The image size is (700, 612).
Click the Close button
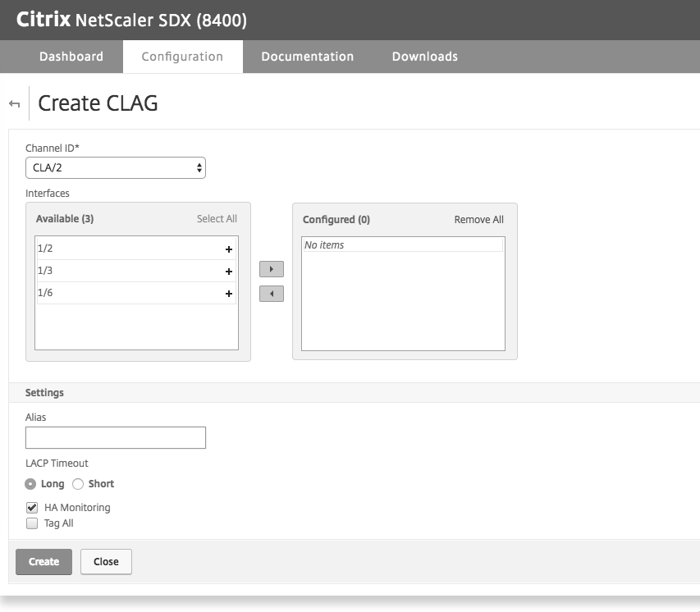pyautogui.click(x=106, y=562)
